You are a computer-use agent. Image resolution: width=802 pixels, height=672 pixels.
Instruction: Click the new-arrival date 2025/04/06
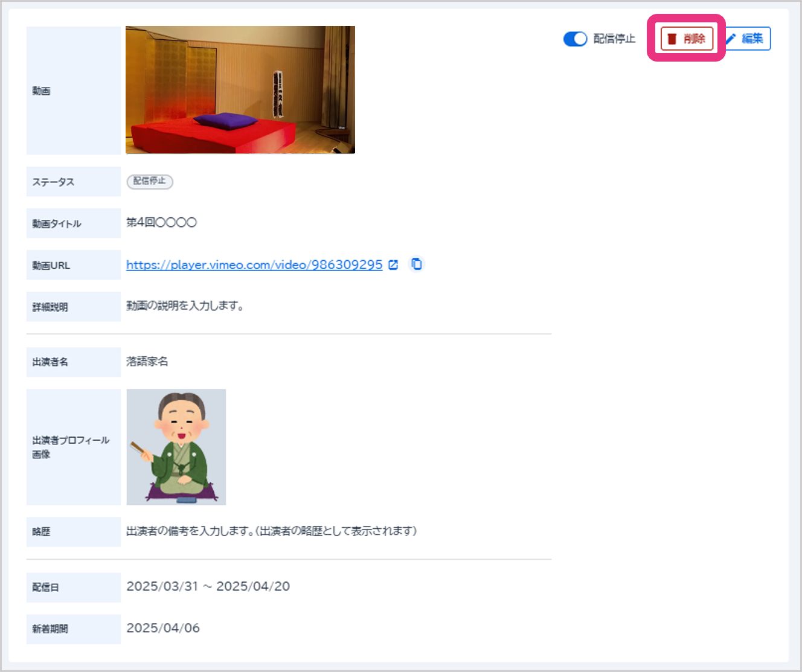point(163,629)
